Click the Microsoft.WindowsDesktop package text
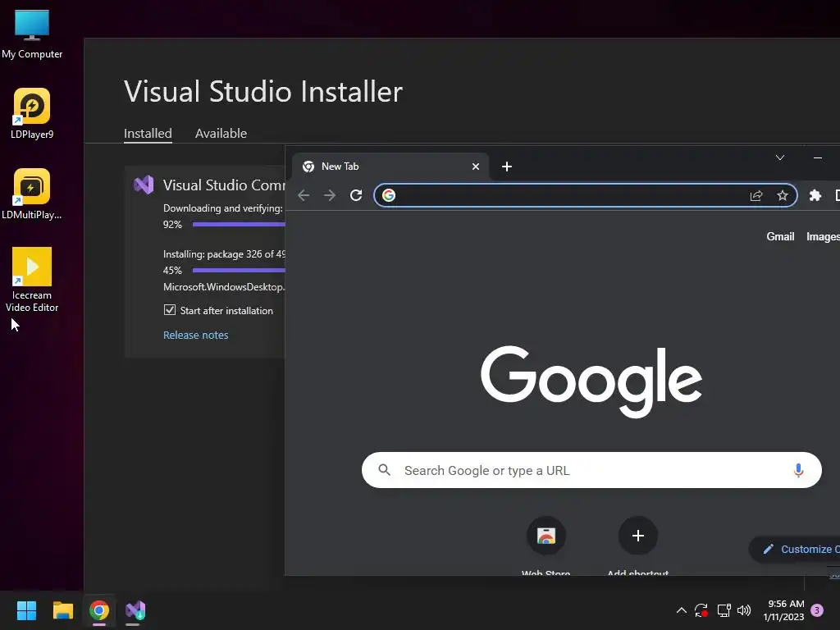The height and width of the screenshot is (630, 840). [224, 287]
